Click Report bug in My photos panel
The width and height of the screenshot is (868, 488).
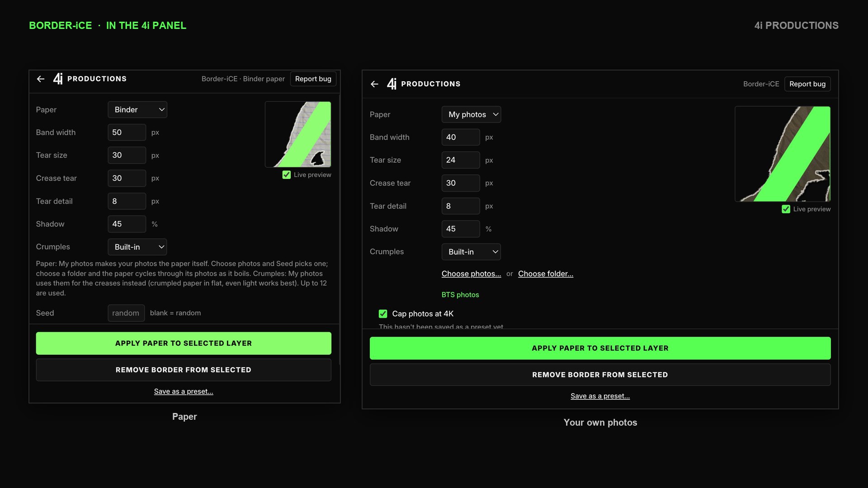tap(807, 84)
